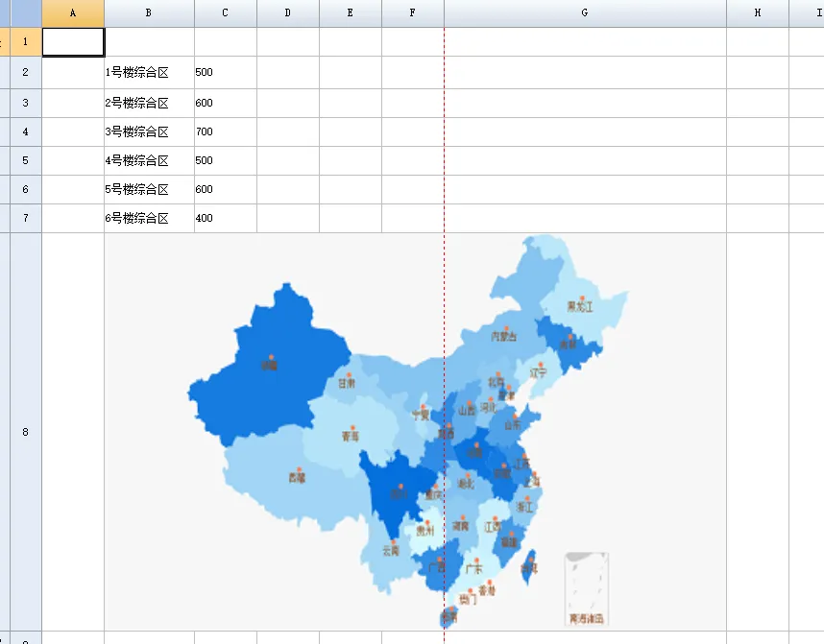The height and width of the screenshot is (644, 824).
Task: Select cell with value 700
Action: point(225,131)
